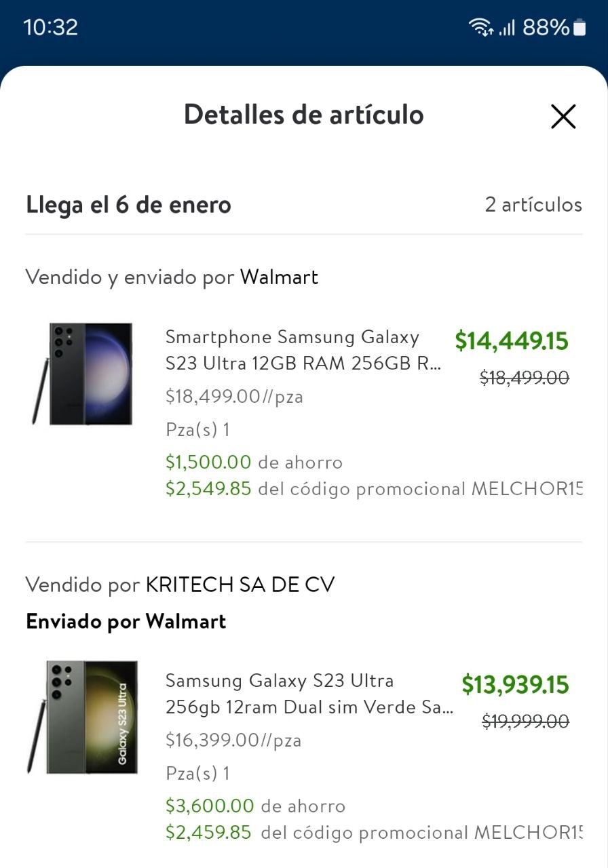Open the black Galaxy S23 Ultra thumbnail
Screen dimensions: 608x868
tap(83, 374)
